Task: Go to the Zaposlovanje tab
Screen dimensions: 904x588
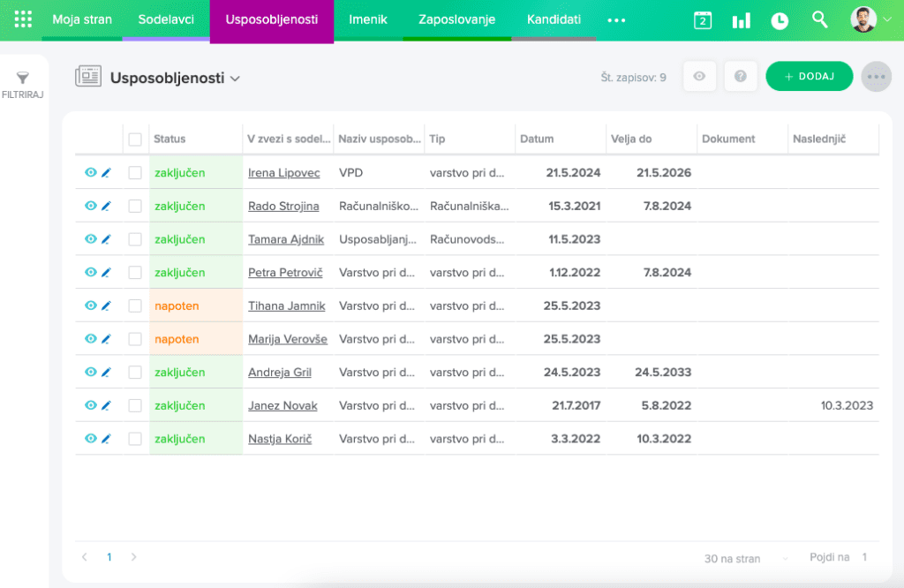Action: pos(456,19)
